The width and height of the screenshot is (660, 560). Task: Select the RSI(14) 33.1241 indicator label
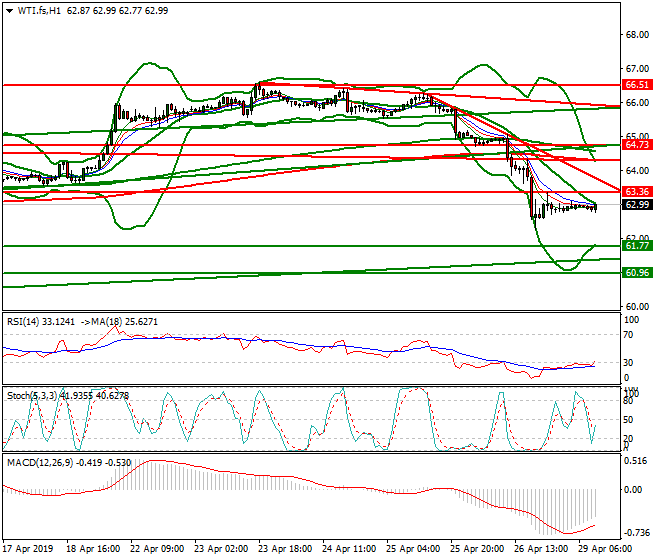41,322
